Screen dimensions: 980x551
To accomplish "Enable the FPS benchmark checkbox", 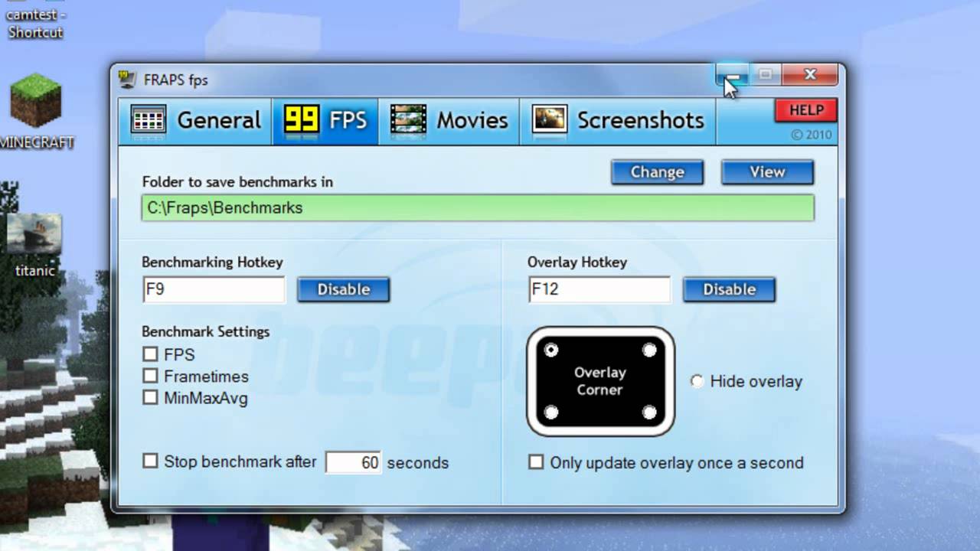I will tap(150, 354).
